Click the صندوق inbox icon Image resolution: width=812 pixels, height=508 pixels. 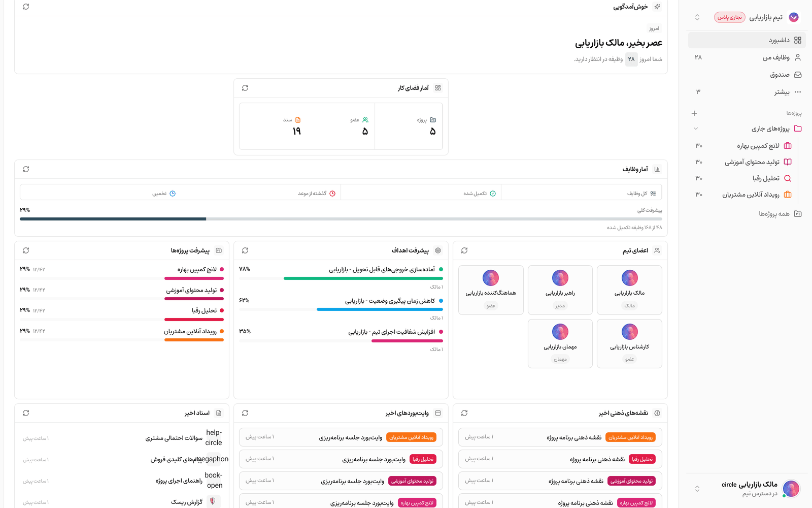tap(798, 75)
